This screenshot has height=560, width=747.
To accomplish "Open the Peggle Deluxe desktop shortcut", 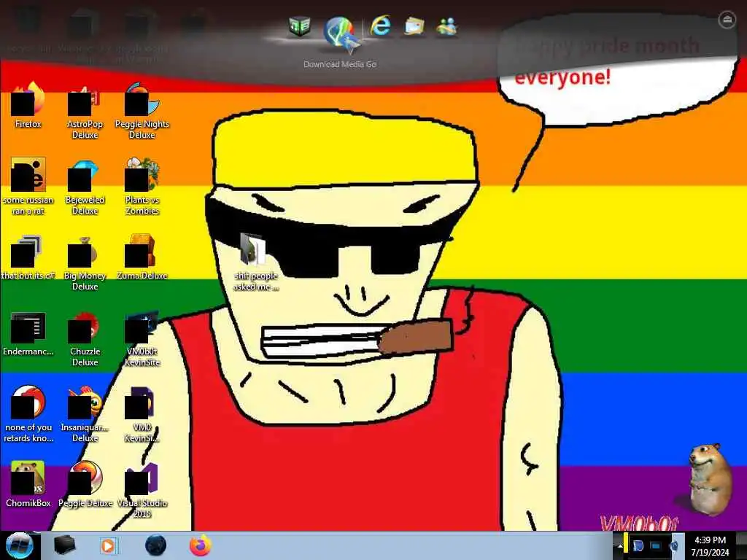I will click(x=85, y=484).
